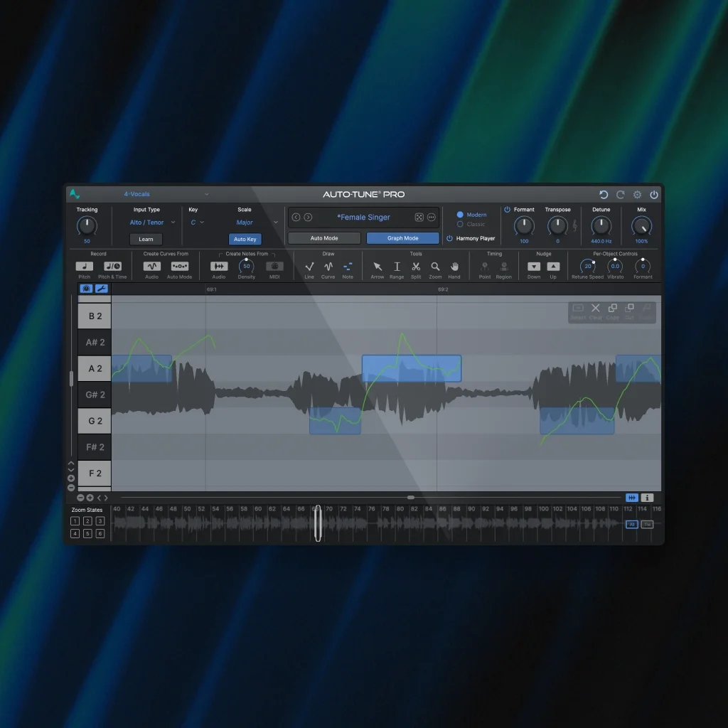
Task: Select the Timing Point tool
Action: [485, 267]
